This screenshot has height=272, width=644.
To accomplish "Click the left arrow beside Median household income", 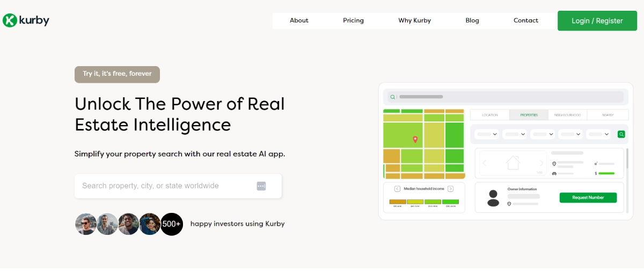I will tap(397, 189).
